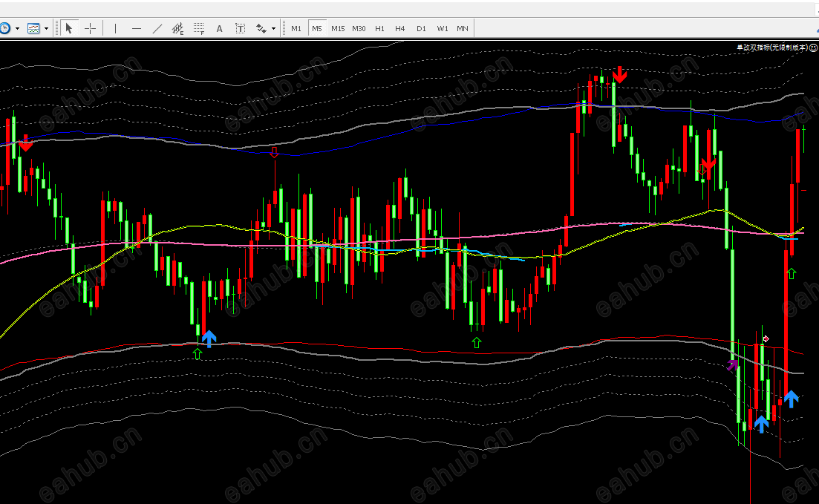The width and height of the screenshot is (819, 504).
Task: Select the Cursor arrow tool
Action: pos(68,28)
